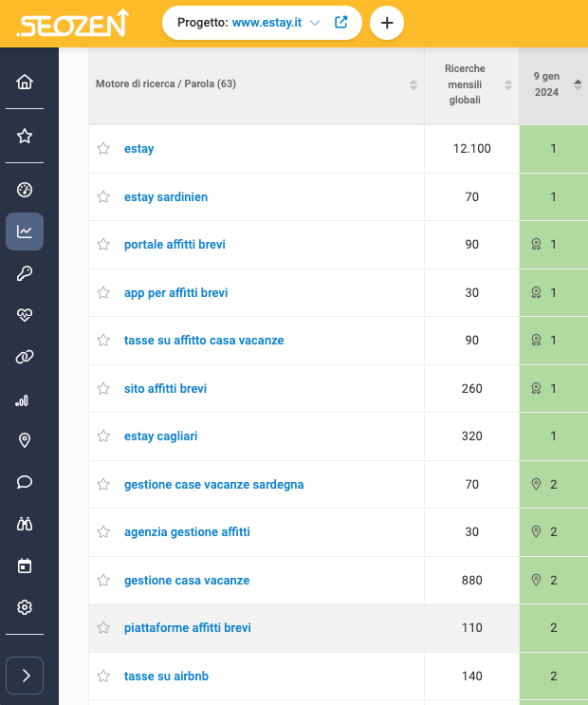Viewport: 588px width, 705px height.
Task: Sort by Motore di ricerca / Parola column
Action: (x=413, y=84)
